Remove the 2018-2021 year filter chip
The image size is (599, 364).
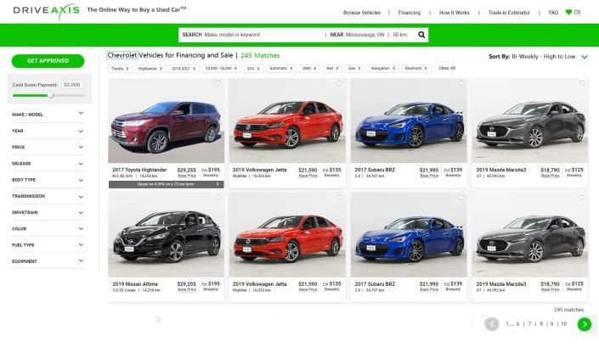pos(194,69)
